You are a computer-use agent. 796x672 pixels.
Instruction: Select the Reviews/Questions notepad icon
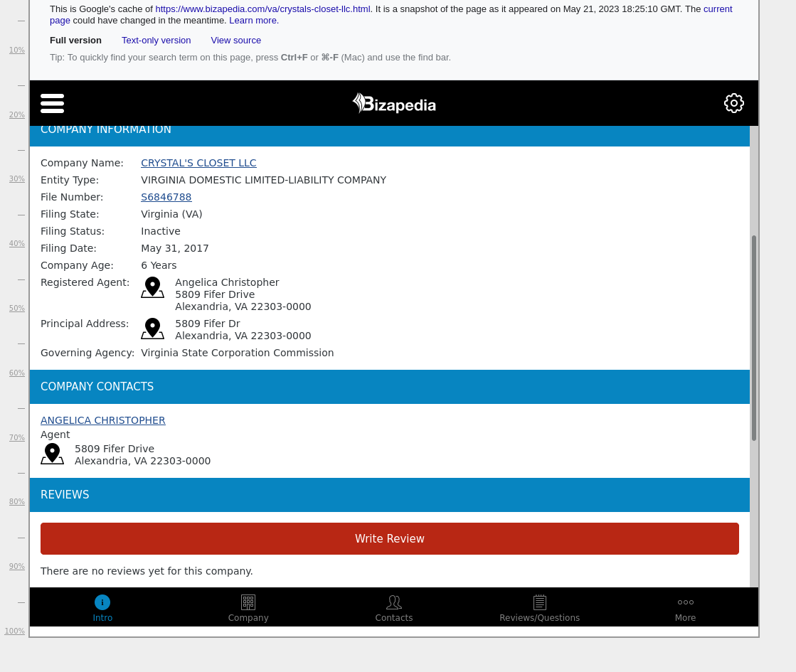coord(540,602)
